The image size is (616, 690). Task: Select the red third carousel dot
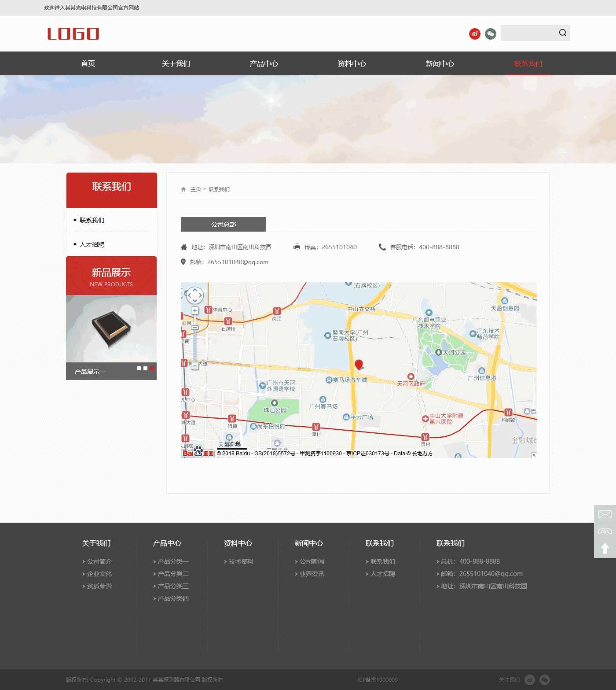(152, 368)
